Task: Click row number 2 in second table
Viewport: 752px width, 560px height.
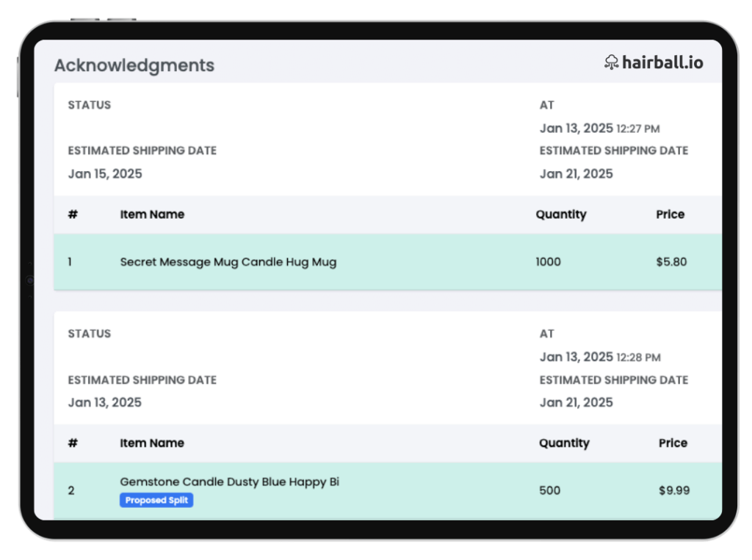Action: pyautogui.click(x=71, y=490)
